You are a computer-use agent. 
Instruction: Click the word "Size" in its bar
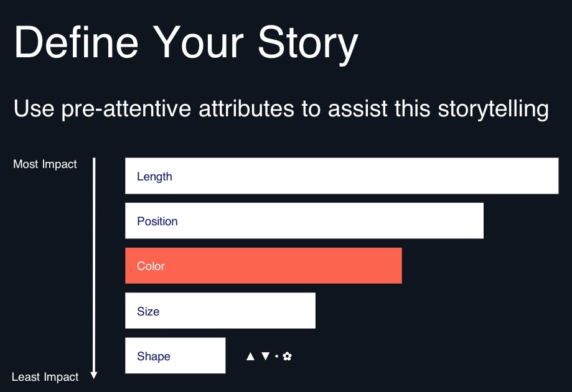click(148, 311)
